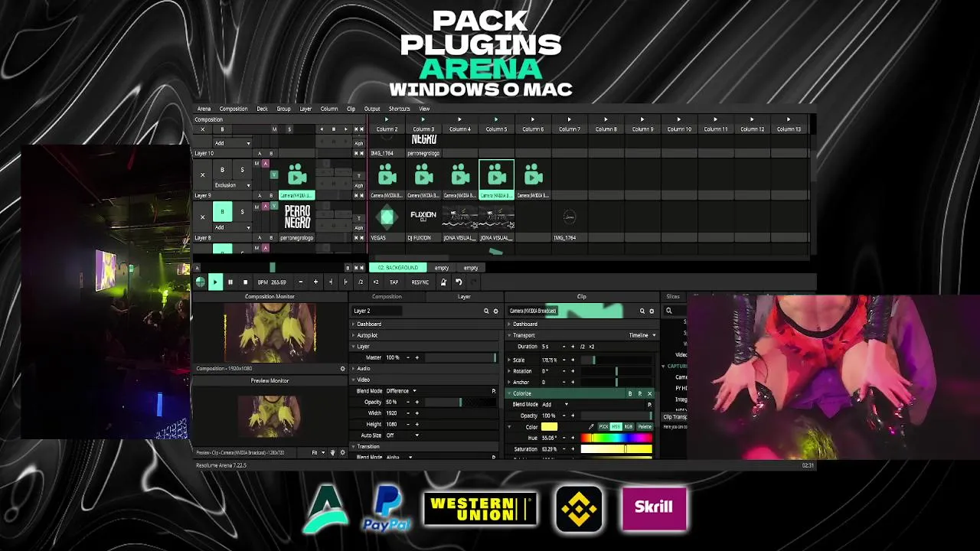Click the Perro Negro logo clip in Layer 8
980x551 pixels.
click(297, 217)
